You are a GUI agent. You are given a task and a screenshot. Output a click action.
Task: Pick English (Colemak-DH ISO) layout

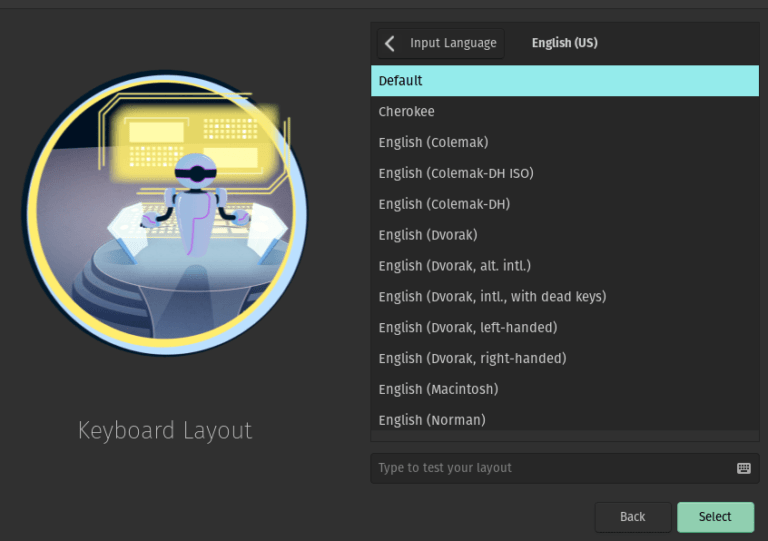coord(564,173)
